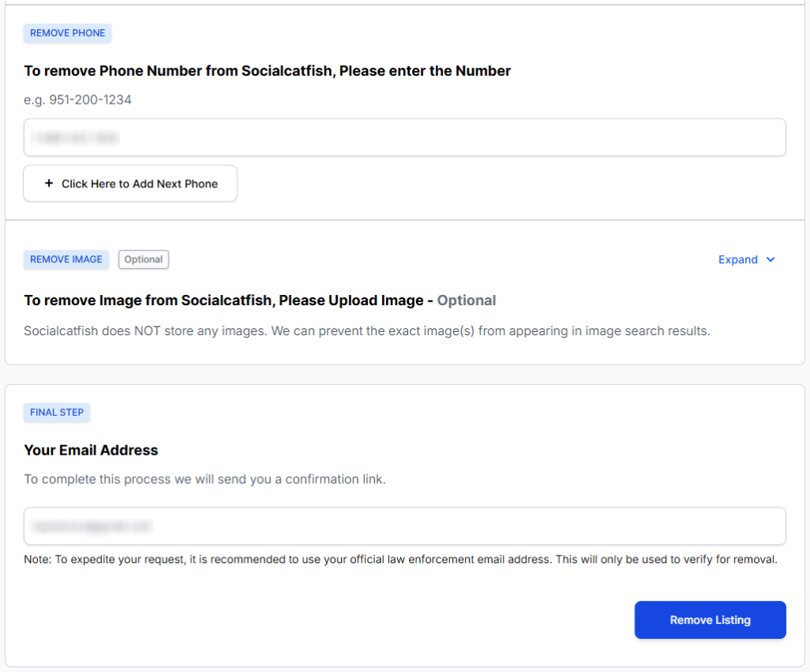Click the 'To remove Phone Number' heading
The height and width of the screenshot is (672, 810).
click(x=267, y=71)
